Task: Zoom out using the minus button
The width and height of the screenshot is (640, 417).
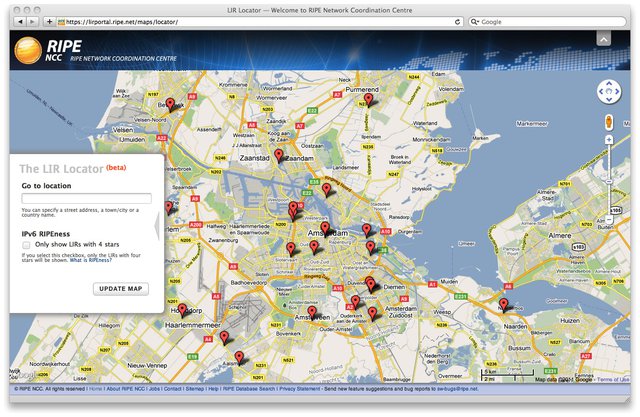Action: 609,220
